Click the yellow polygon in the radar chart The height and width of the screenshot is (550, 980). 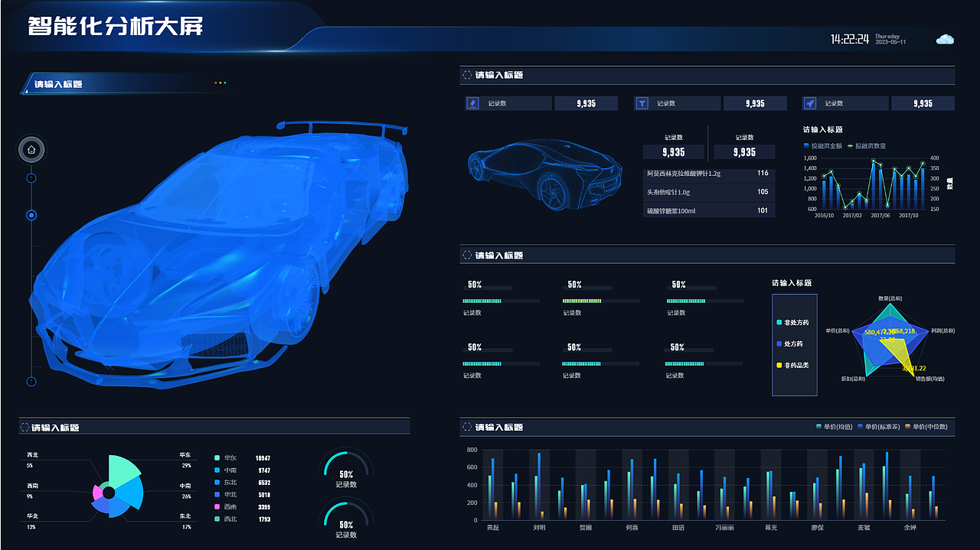[x=902, y=353]
